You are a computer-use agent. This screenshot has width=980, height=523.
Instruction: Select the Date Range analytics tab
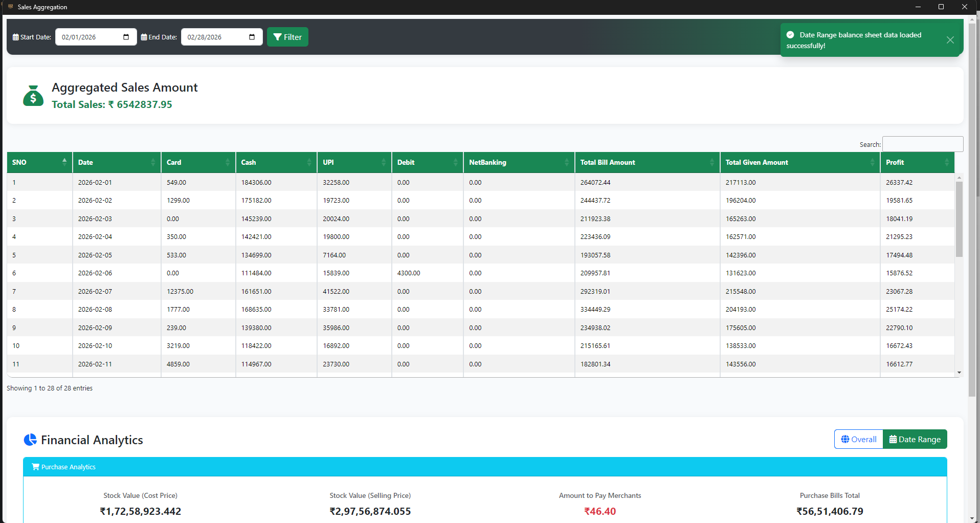point(915,439)
